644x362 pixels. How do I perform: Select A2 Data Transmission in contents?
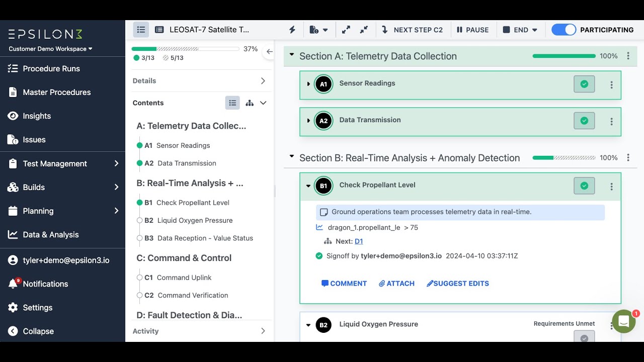click(180, 163)
